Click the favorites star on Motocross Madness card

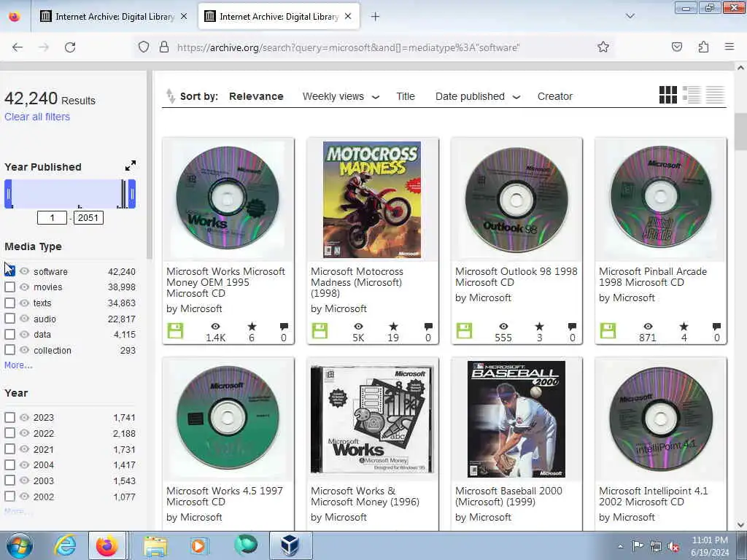[393, 327]
